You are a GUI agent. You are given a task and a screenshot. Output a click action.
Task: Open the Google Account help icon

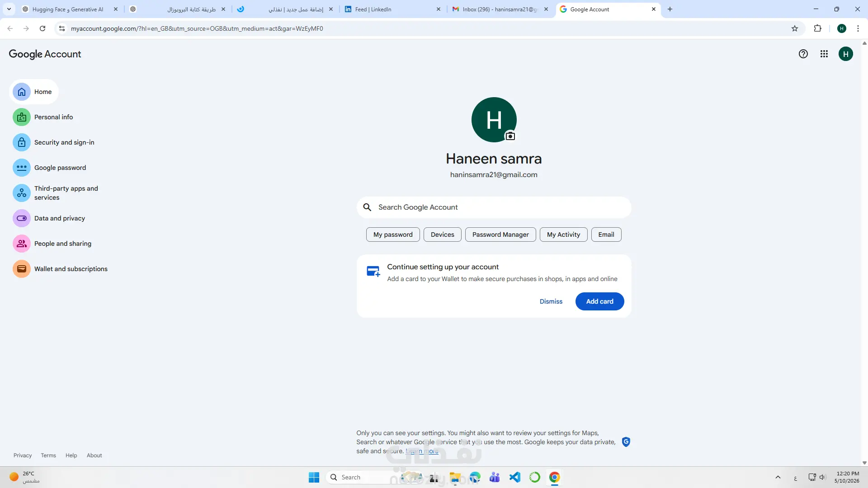[803, 54]
